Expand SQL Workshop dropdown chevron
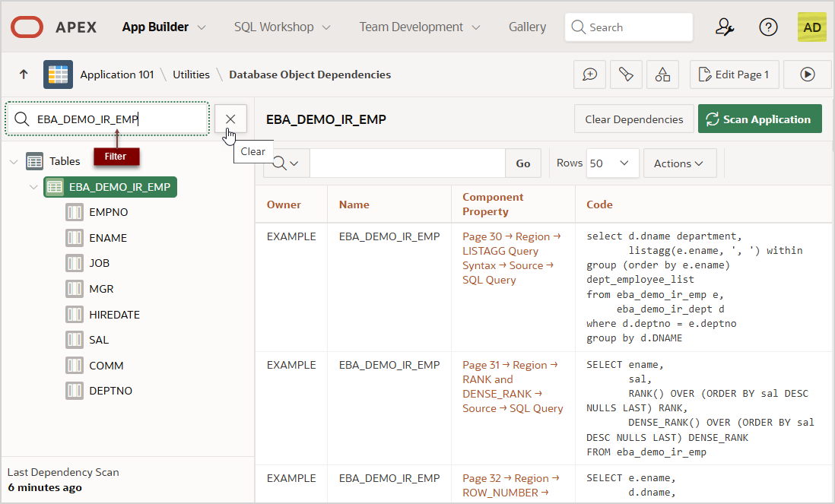Image resolution: width=835 pixels, height=504 pixels. (x=326, y=27)
